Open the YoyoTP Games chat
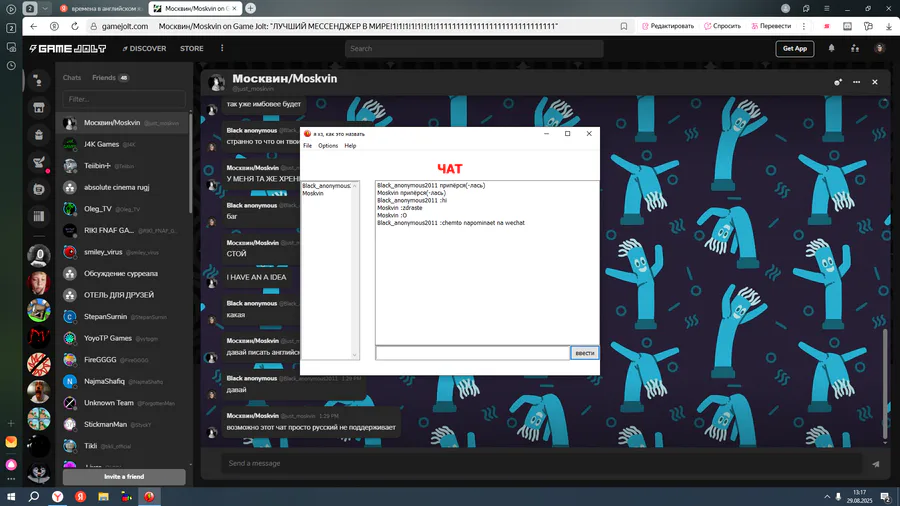900x506 pixels. coord(124,338)
